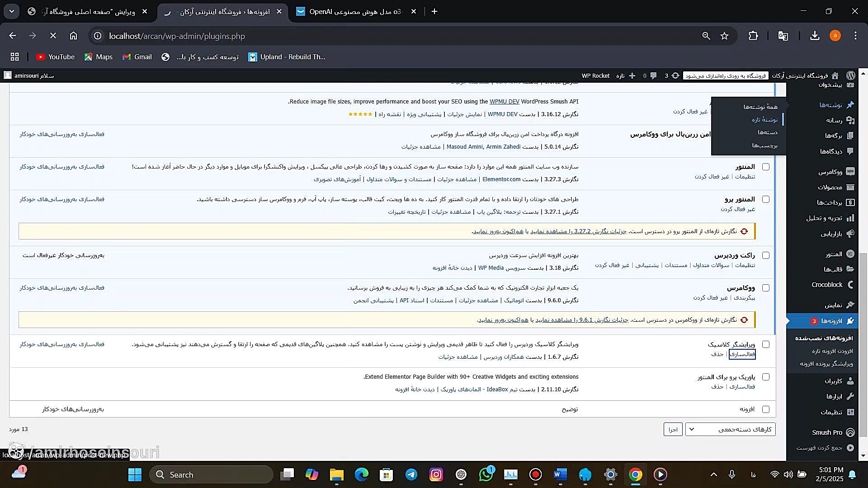Open the Chrome three-dot menu
The image size is (868, 488).
coord(855,36)
